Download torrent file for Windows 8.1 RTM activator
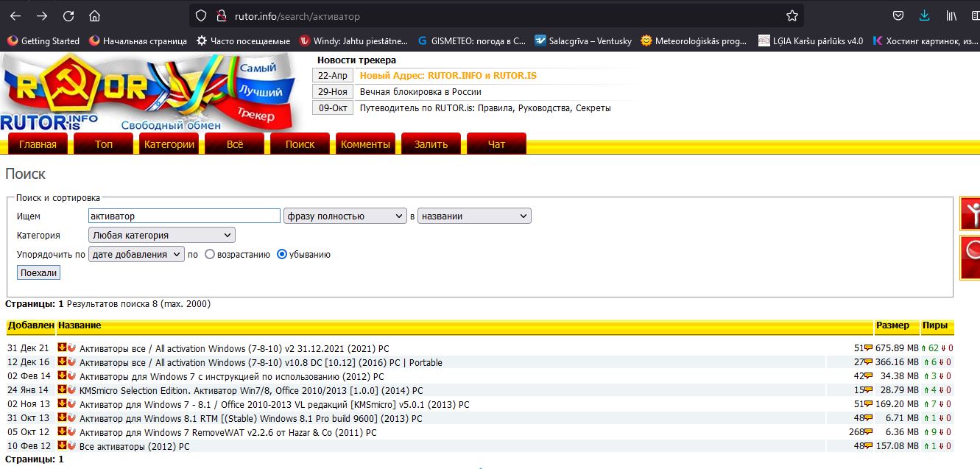Viewport: 980px width, 469px height. coord(63,417)
